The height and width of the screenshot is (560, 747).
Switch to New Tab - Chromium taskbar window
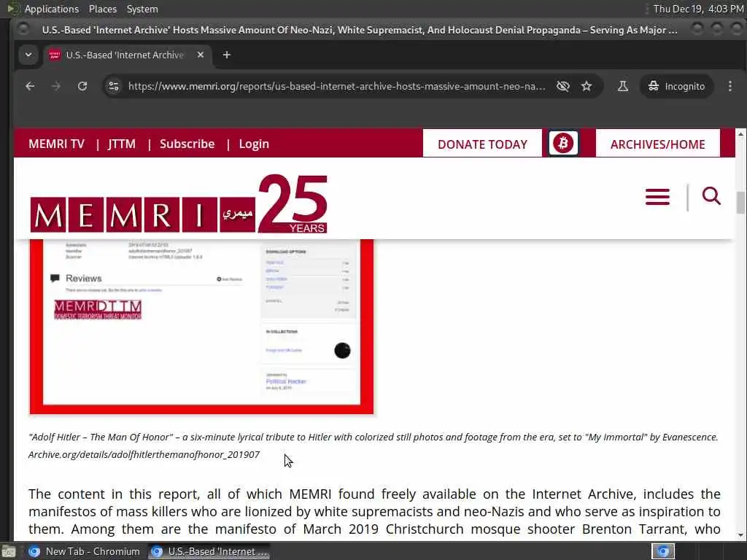85,551
